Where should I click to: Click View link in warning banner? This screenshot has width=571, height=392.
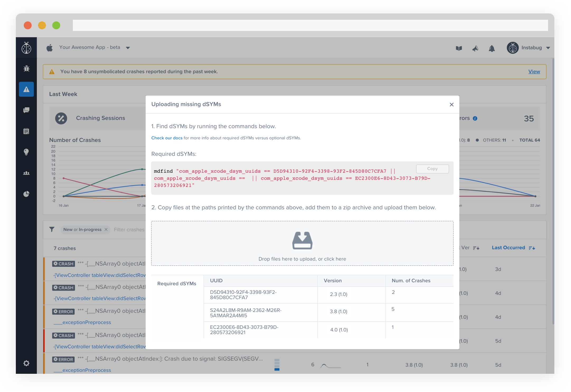[x=534, y=72]
